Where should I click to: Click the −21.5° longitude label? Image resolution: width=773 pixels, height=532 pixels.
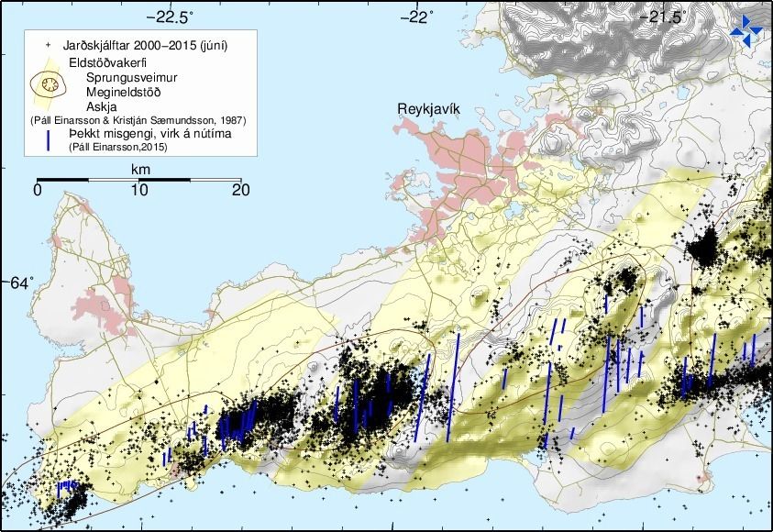pyautogui.click(x=661, y=17)
